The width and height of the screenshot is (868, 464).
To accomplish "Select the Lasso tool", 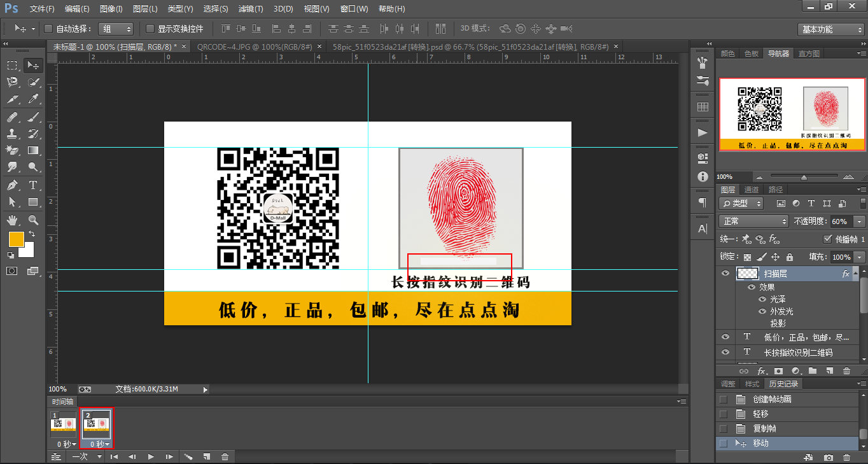I will (x=12, y=82).
